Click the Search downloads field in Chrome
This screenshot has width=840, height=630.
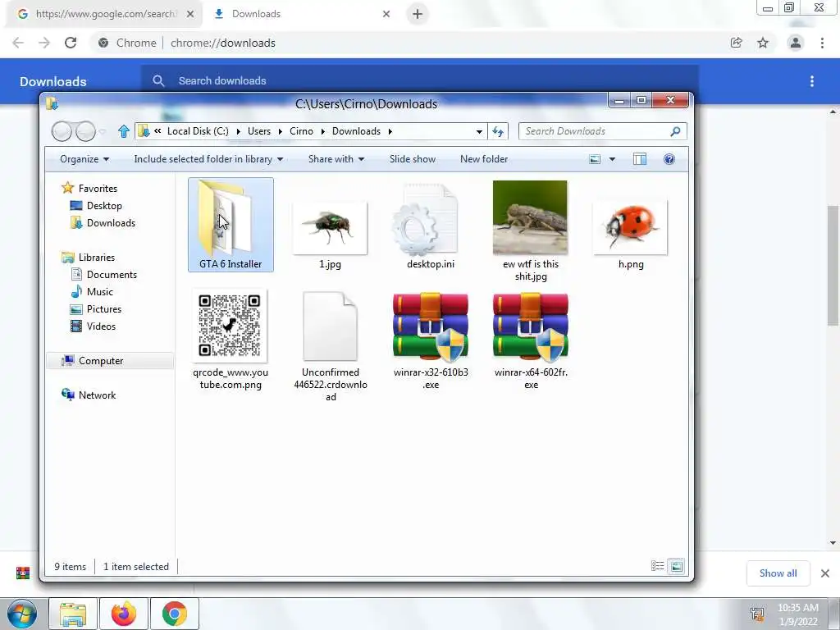click(x=420, y=81)
